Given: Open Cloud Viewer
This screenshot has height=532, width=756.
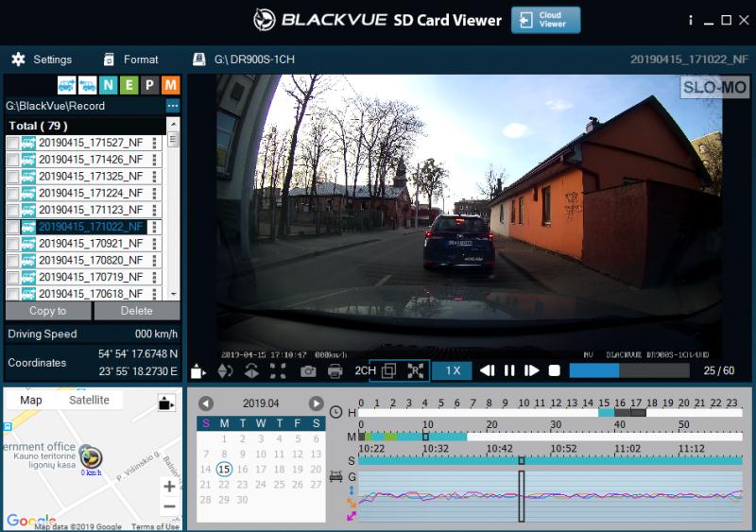Looking at the screenshot, I should 546,20.
